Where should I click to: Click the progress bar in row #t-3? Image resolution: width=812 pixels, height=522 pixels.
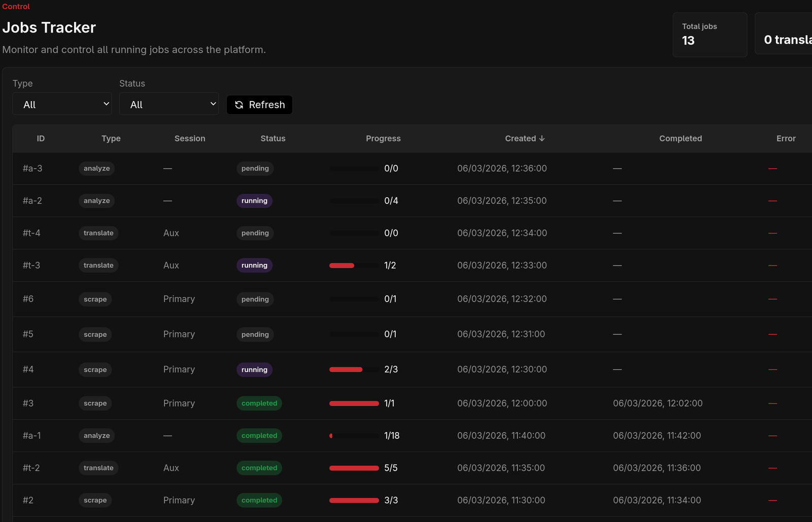pyautogui.click(x=354, y=265)
